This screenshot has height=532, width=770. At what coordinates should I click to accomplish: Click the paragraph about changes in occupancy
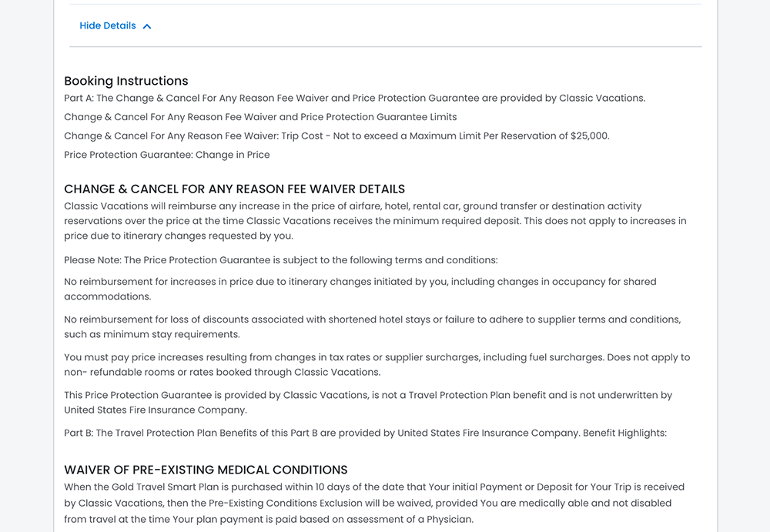[x=360, y=289]
